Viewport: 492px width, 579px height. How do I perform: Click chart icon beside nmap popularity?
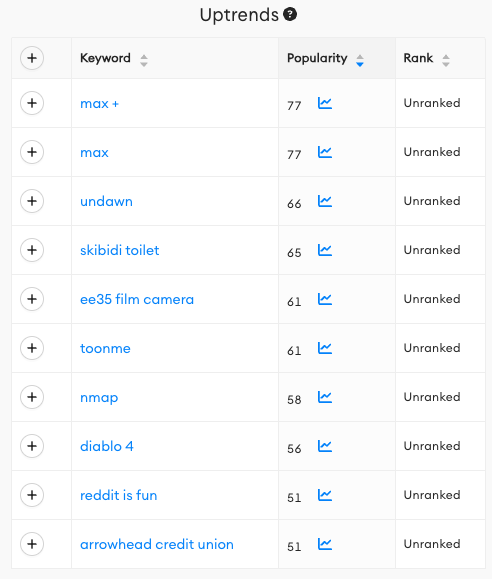(x=325, y=397)
